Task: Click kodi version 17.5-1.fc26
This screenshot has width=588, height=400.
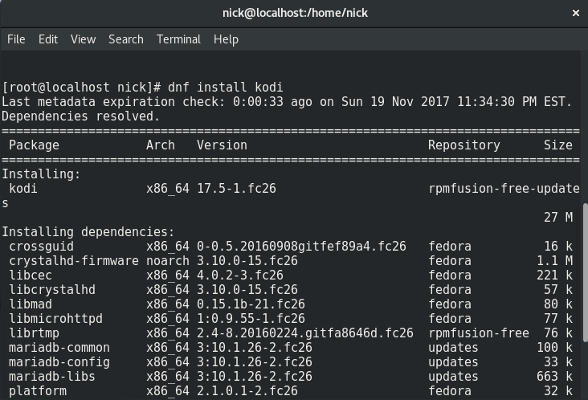Action: (237, 188)
